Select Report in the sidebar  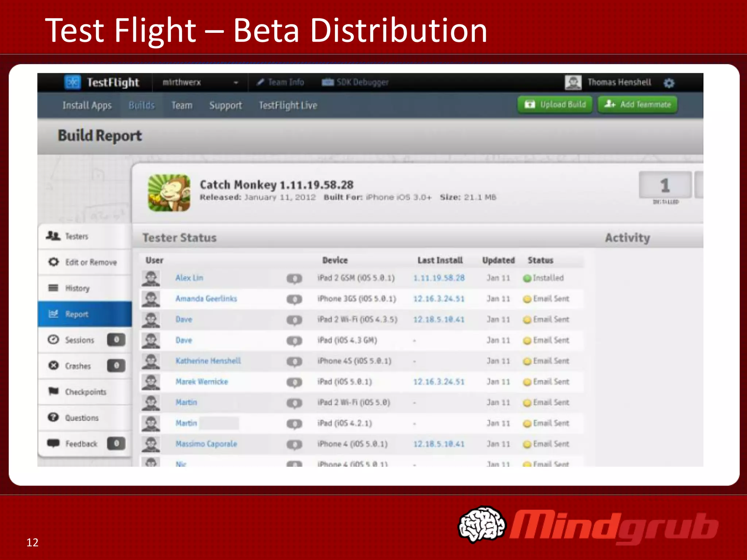coord(84,314)
